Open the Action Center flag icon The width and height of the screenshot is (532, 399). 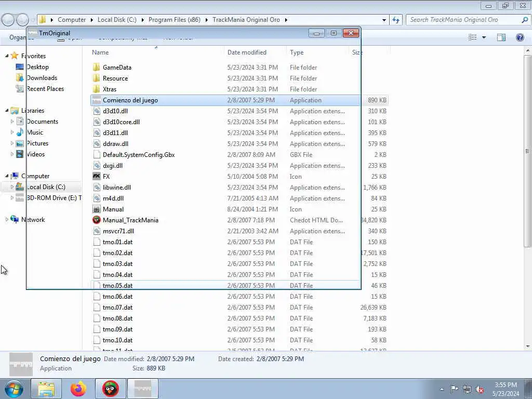(454, 389)
